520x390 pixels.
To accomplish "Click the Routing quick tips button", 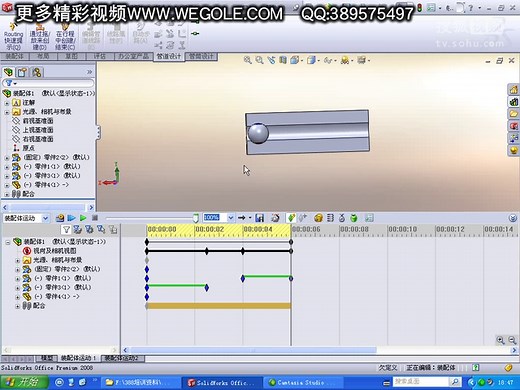I will (x=13, y=36).
